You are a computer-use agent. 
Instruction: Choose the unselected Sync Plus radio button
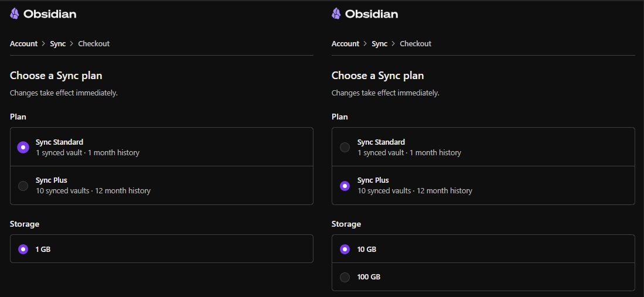click(x=23, y=186)
